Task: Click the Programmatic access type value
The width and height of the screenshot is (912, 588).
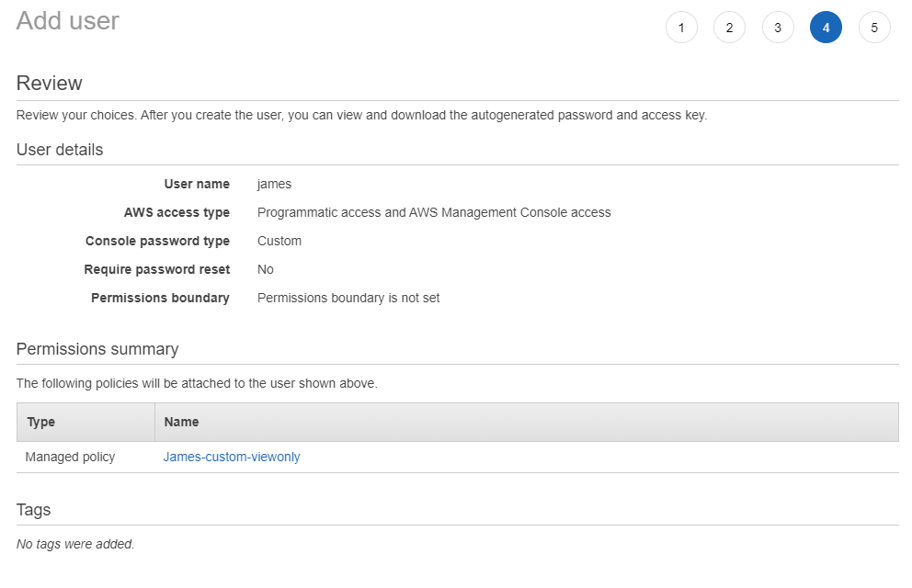Action: click(x=434, y=212)
